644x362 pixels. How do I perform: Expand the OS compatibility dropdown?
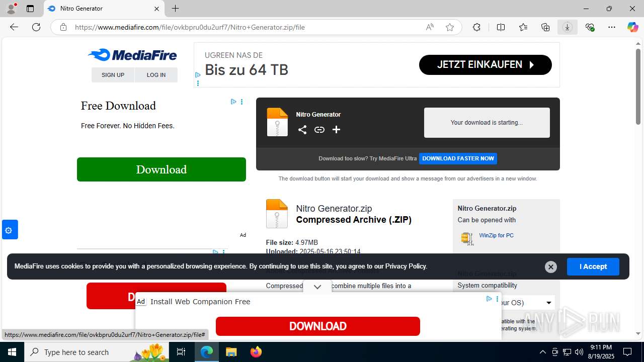click(549, 303)
